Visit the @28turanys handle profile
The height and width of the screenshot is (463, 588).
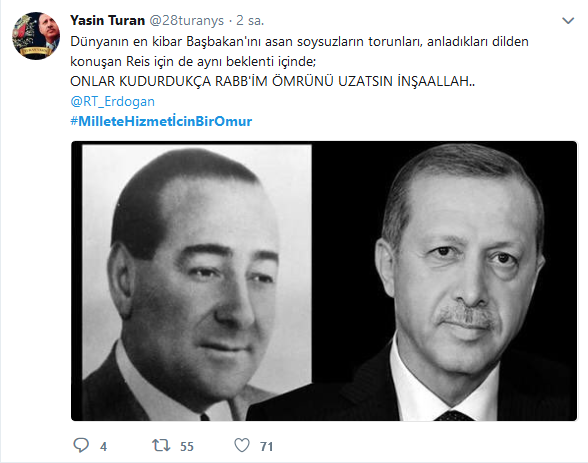tap(187, 21)
